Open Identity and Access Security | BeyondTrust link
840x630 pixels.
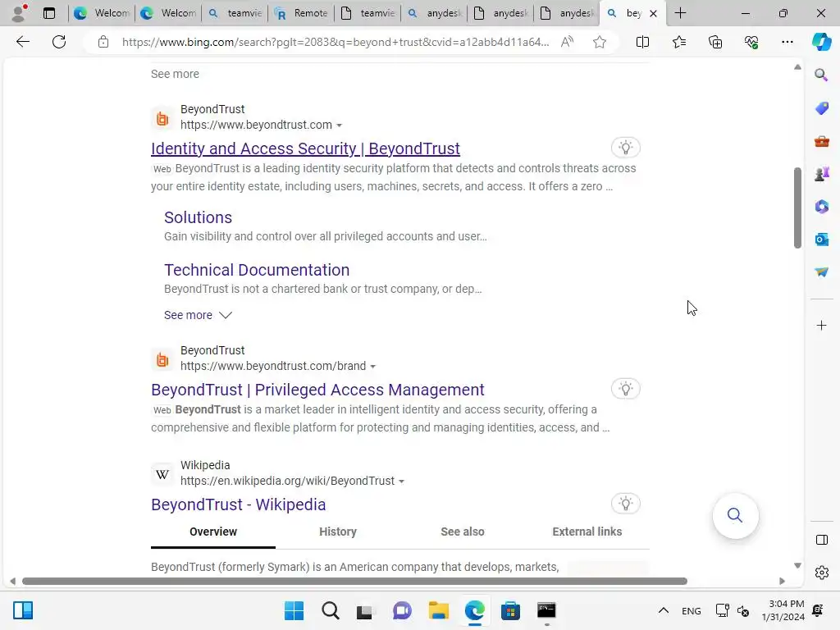305,148
